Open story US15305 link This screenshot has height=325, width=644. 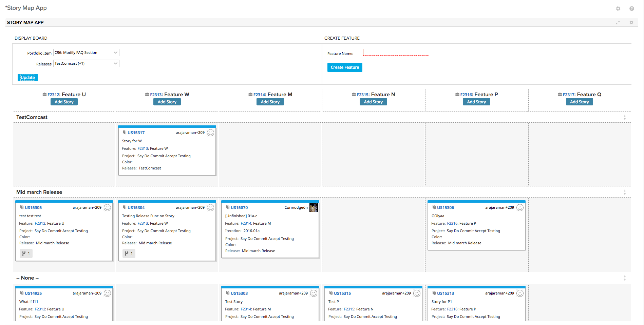coord(33,208)
